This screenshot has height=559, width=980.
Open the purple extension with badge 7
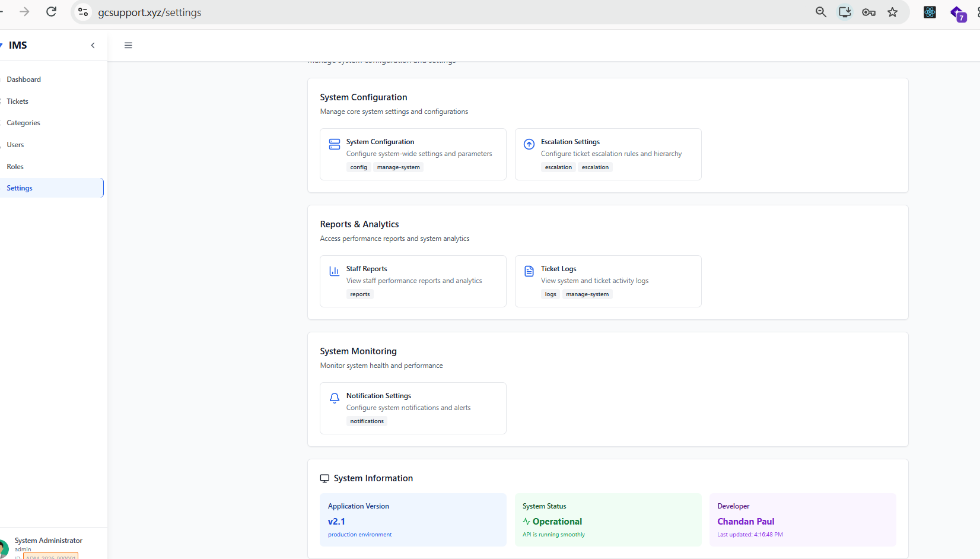click(957, 13)
